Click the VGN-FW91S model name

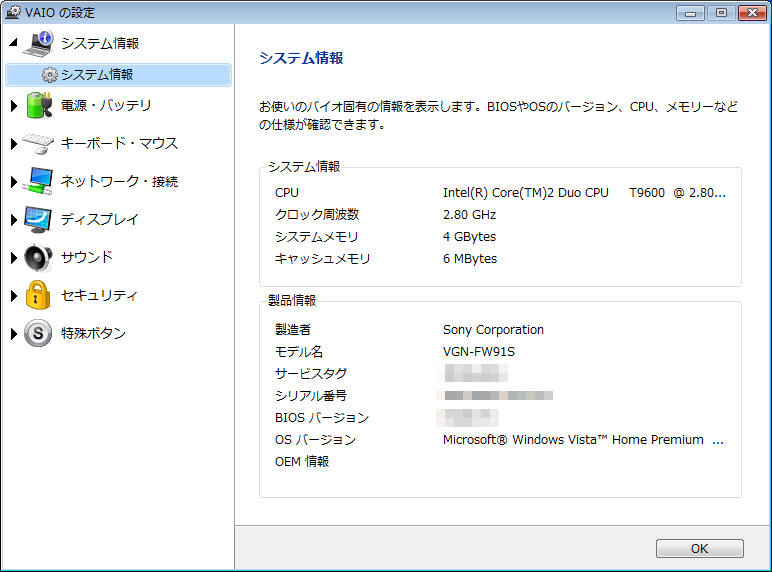pos(479,352)
